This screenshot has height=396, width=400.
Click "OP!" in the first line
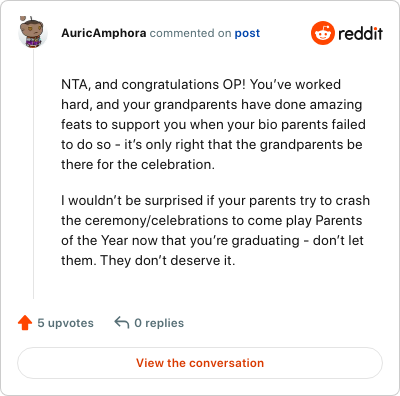234,84
